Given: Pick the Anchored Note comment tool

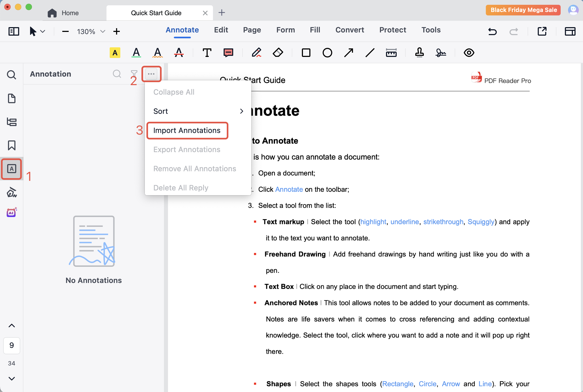Looking at the screenshot, I should pos(228,53).
